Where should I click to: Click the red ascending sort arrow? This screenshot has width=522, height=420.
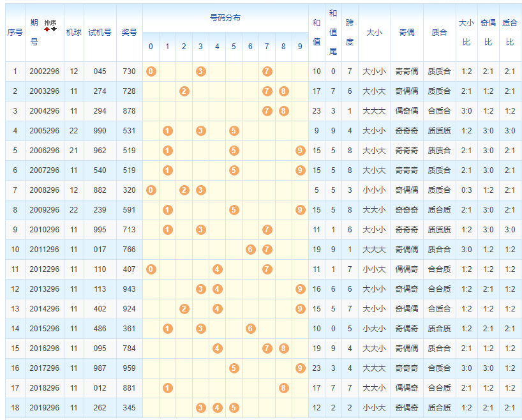point(47,29)
